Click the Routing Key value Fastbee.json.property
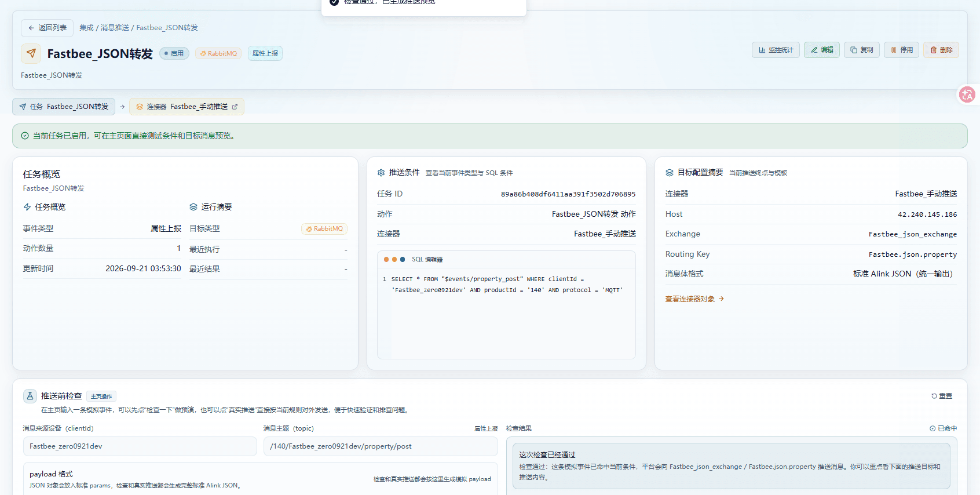The height and width of the screenshot is (495, 980). [913, 254]
